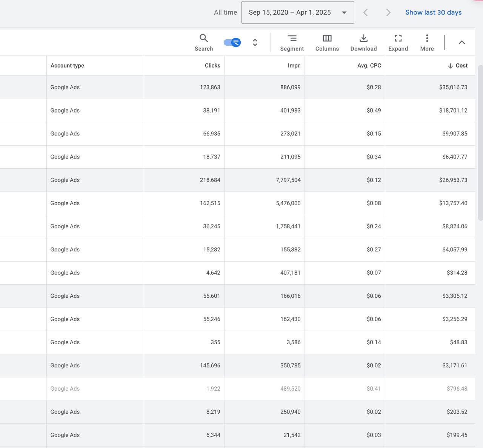483x448 pixels.
Task: Toggle the hierarchy view switch
Action: click(x=232, y=42)
